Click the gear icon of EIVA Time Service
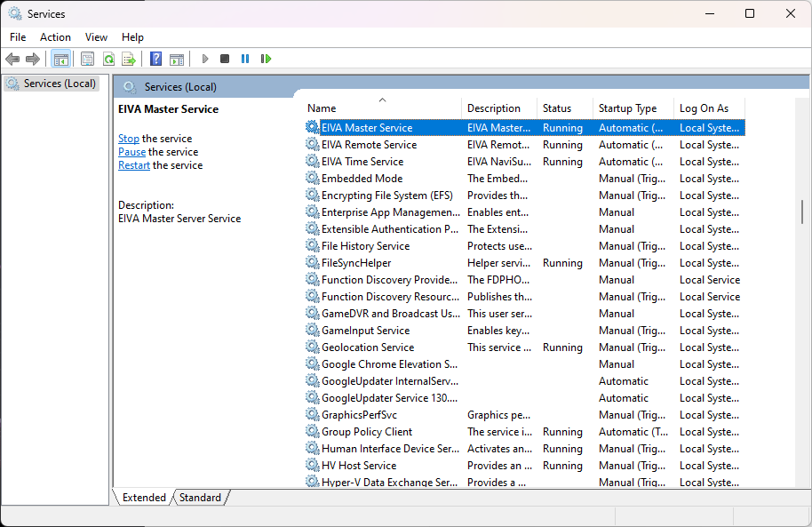The width and height of the screenshot is (812, 527). (312, 161)
